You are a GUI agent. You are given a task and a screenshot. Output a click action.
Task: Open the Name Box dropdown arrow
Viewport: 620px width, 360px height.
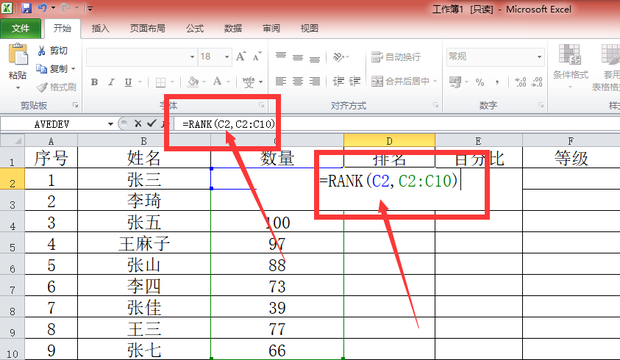click(x=110, y=124)
